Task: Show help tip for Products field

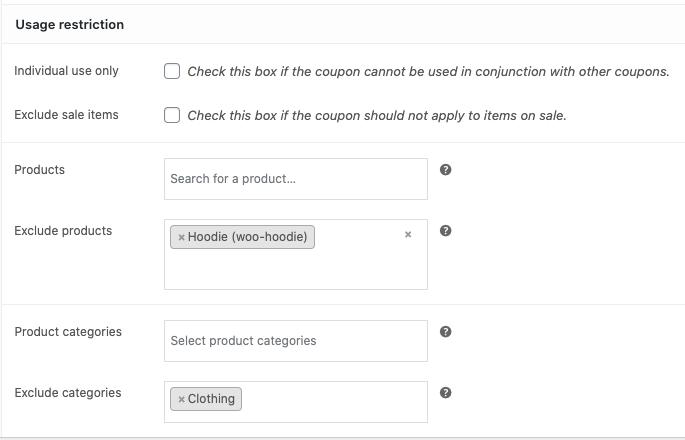Action: coord(446,170)
